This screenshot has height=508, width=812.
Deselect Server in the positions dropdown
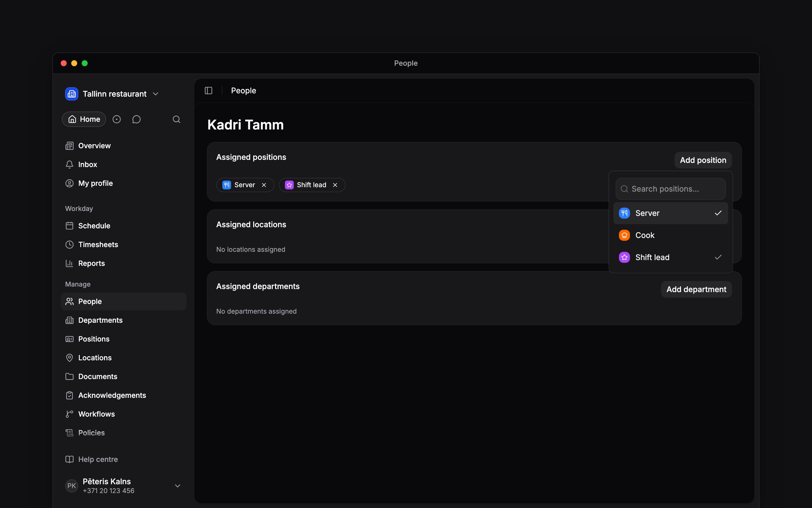pos(671,213)
